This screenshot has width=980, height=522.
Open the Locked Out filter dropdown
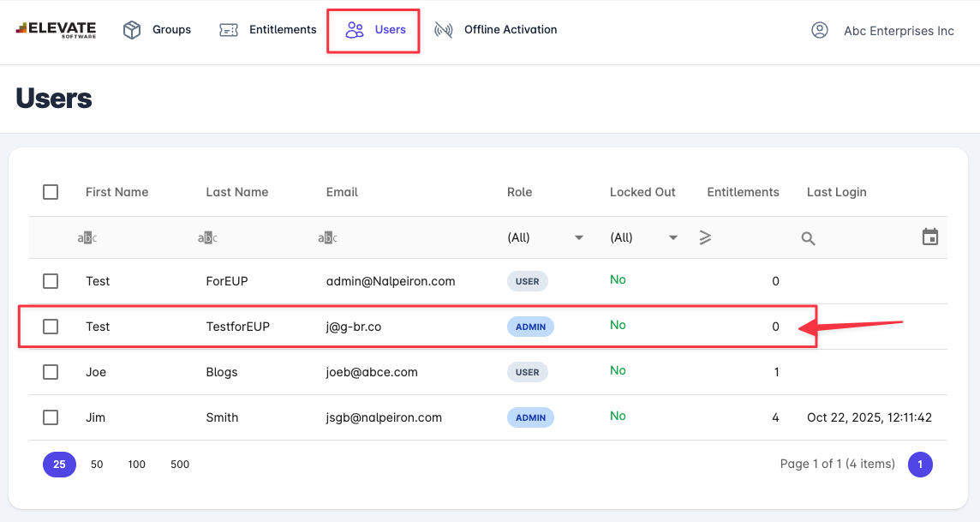click(672, 237)
